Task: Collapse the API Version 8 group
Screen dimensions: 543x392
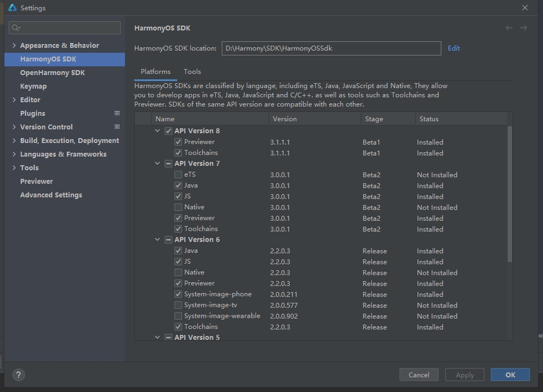Action: click(x=157, y=130)
